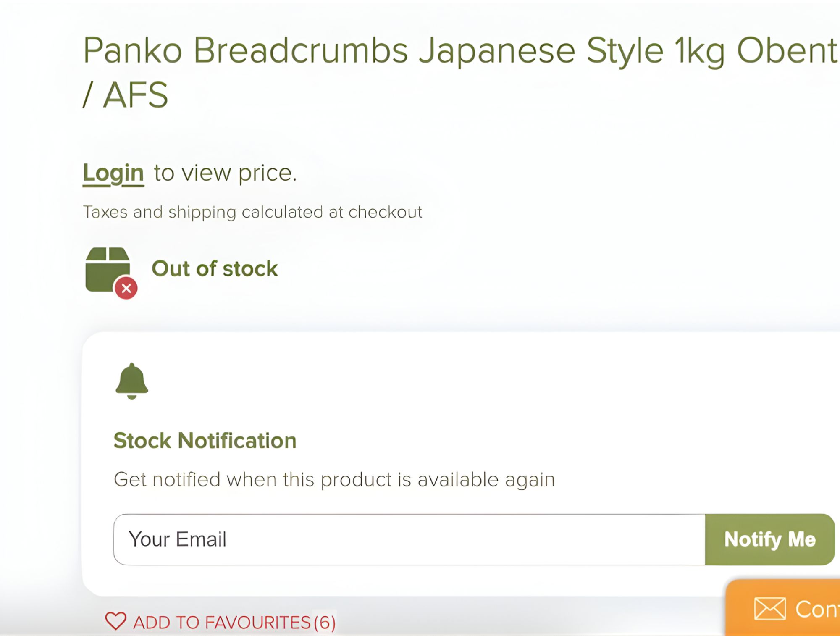Screen dimensions: 840x636
Task: Click the favourites count (6)
Action: coord(325,623)
